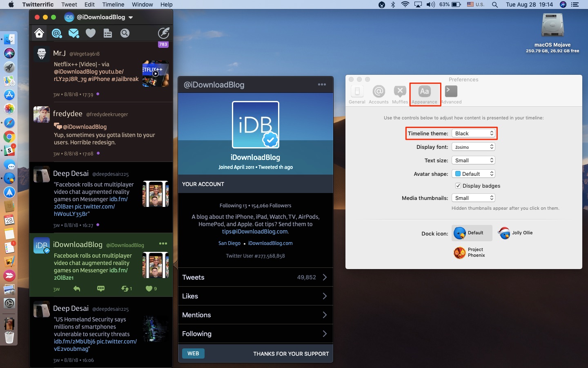Open the U.S. input source menu

tap(476, 4)
